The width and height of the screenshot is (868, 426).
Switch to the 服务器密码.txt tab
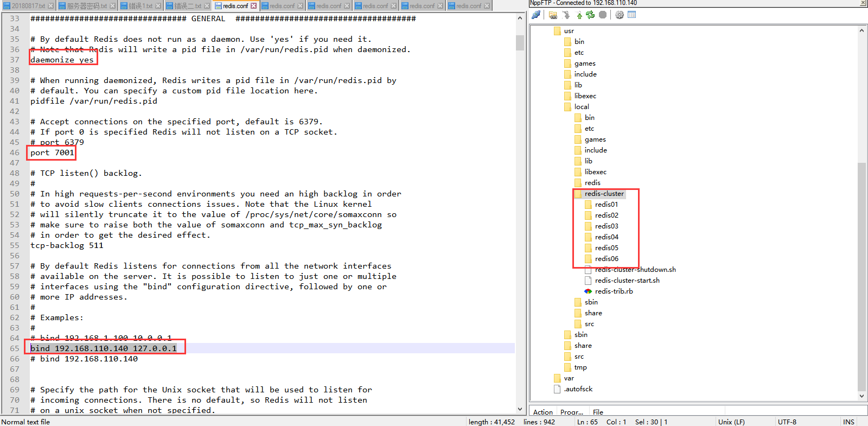tap(87, 6)
